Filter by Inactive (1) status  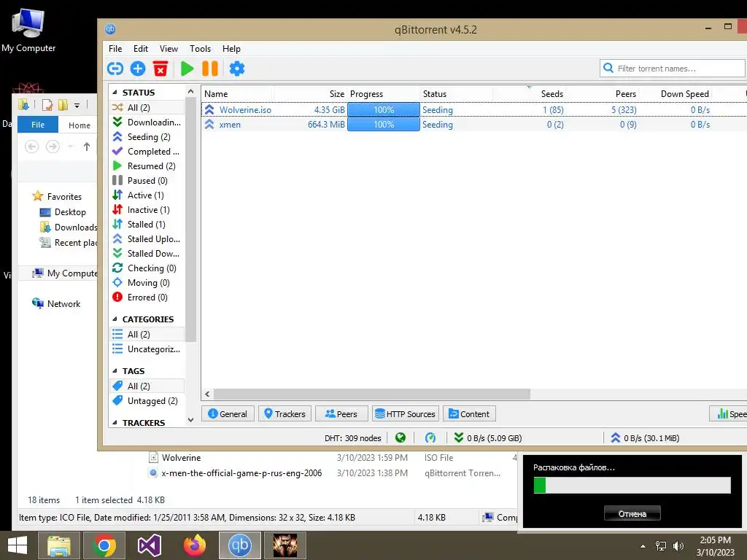tap(147, 210)
